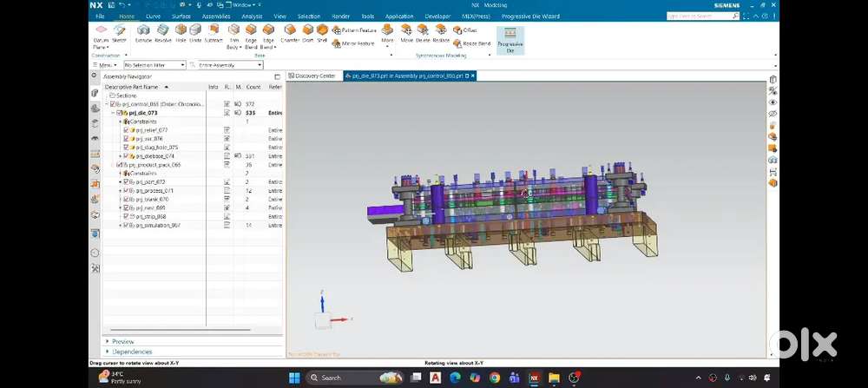Select the Extrude tool in ribbon
The height and width of the screenshot is (388, 868).
(x=143, y=33)
